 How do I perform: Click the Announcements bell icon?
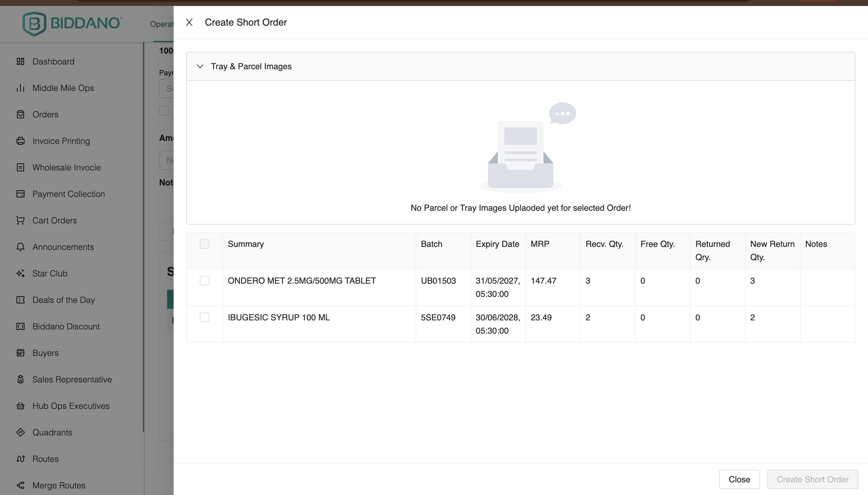[20, 247]
